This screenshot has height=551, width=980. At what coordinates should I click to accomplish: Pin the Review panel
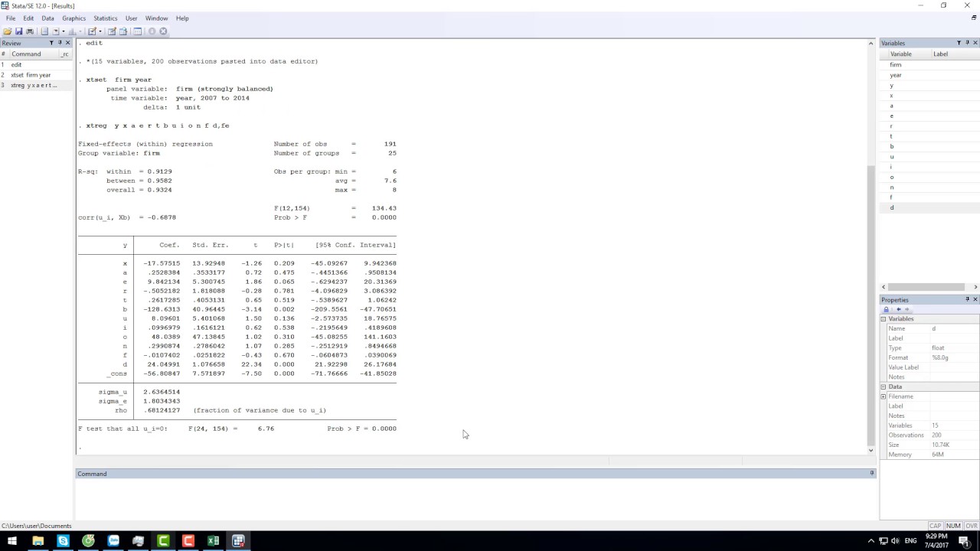pos(60,43)
